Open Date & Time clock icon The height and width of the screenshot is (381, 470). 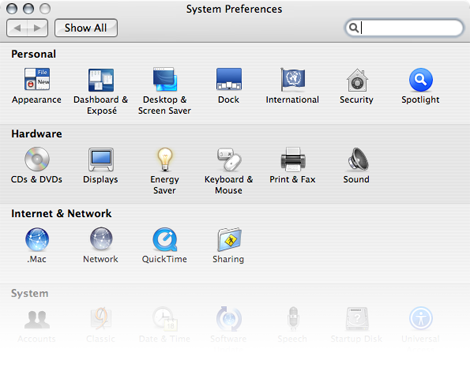click(165, 319)
